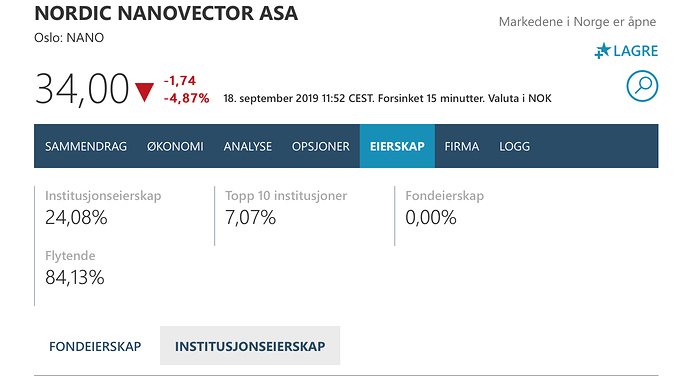690x379 pixels.
Task: Switch to the FONDEIERSKAP sub-tab at bottom
Action: [x=95, y=346]
